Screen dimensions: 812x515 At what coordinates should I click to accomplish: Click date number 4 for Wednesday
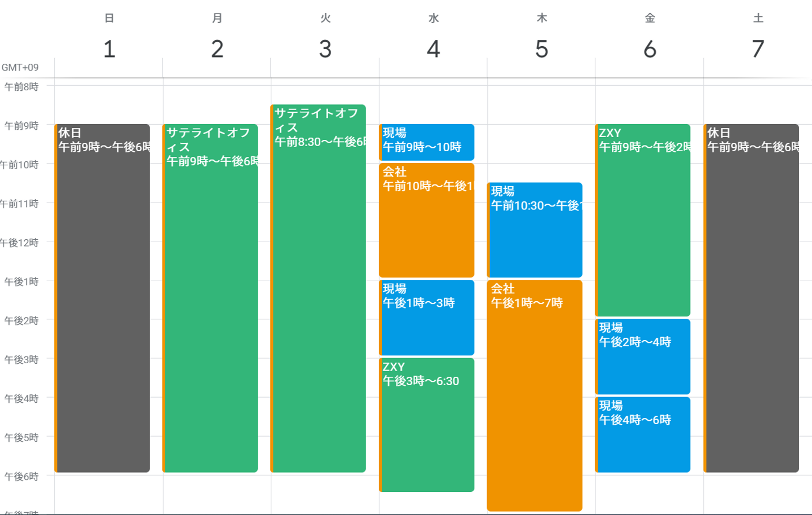(433, 50)
